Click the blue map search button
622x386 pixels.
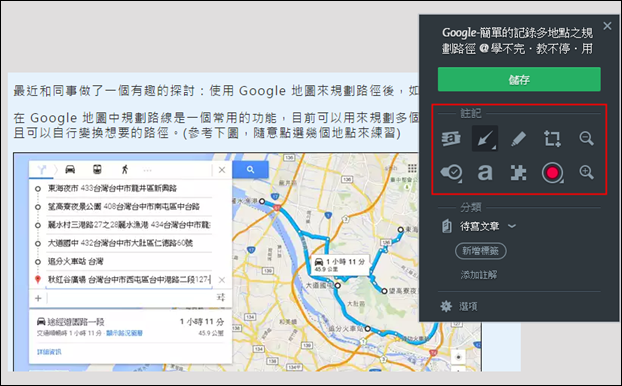[250, 169]
